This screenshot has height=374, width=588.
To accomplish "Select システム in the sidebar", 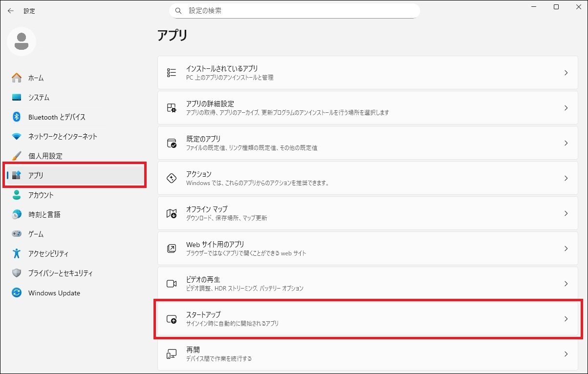I will 39,98.
